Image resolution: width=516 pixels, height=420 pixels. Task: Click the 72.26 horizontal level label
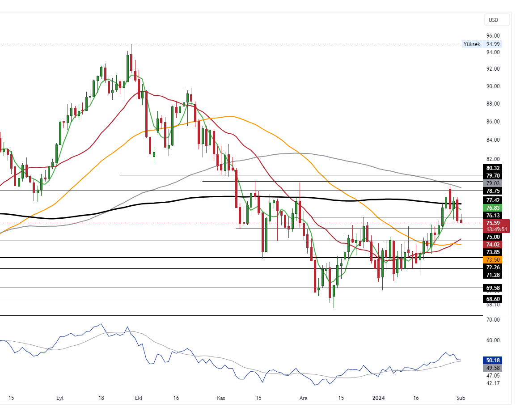pyautogui.click(x=492, y=267)
